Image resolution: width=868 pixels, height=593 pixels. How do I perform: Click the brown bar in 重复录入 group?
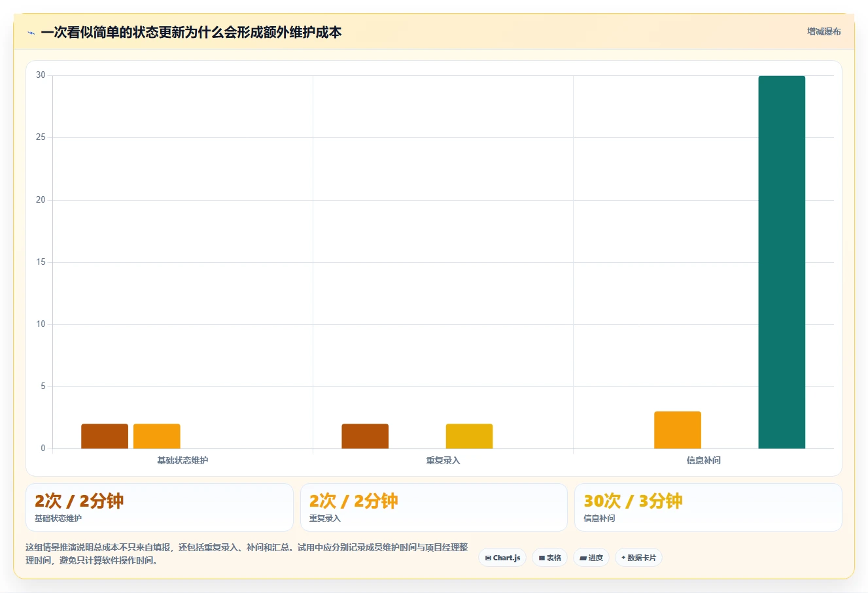(x=365, y=436)
